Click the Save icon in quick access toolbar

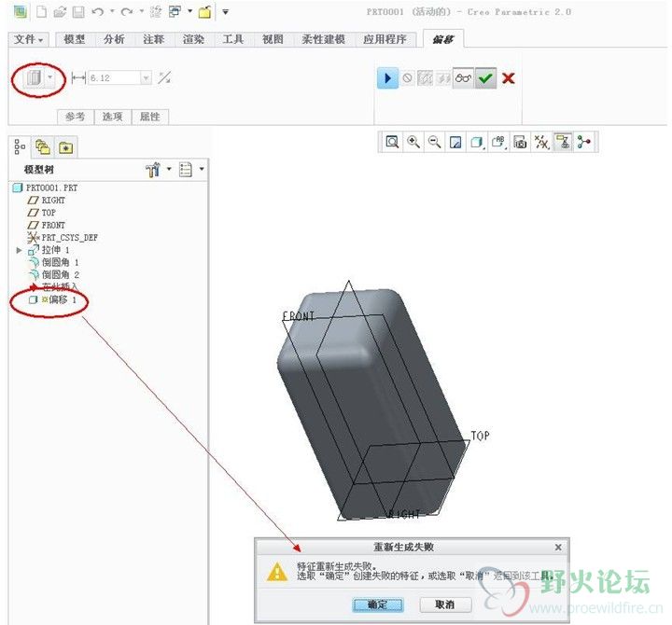tap(78, 12)
